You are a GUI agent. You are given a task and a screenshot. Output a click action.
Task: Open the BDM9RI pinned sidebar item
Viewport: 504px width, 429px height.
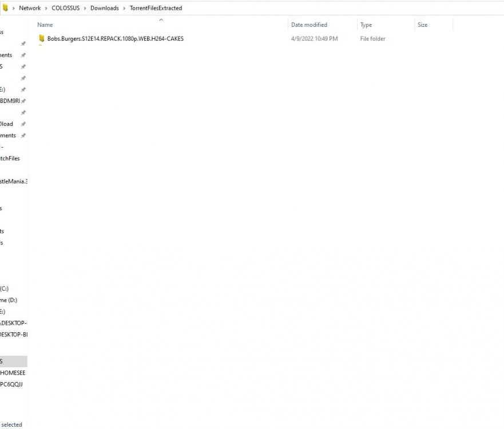[x=10, y=101]
